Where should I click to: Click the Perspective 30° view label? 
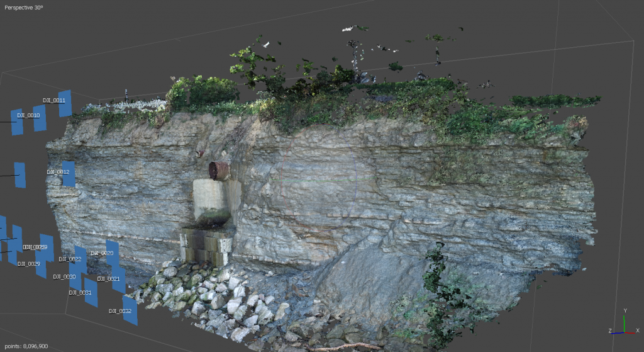(x=24, y=8)
